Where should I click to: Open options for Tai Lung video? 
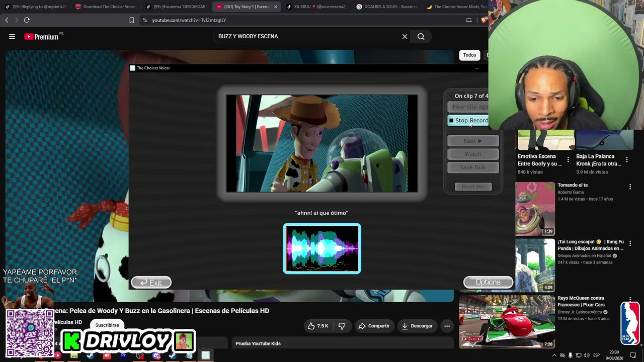(x=630, y=243)
